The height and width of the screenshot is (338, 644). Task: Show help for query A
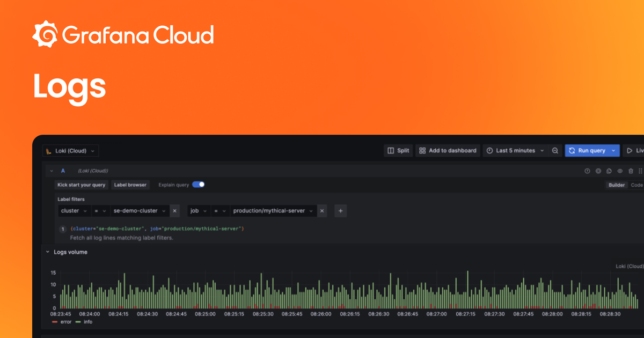pyautogui.click(x=587, y=171)
